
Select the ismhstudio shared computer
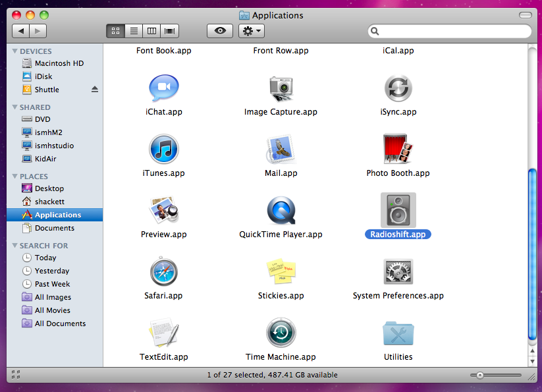pyautogui.click(x=55, y=146)
